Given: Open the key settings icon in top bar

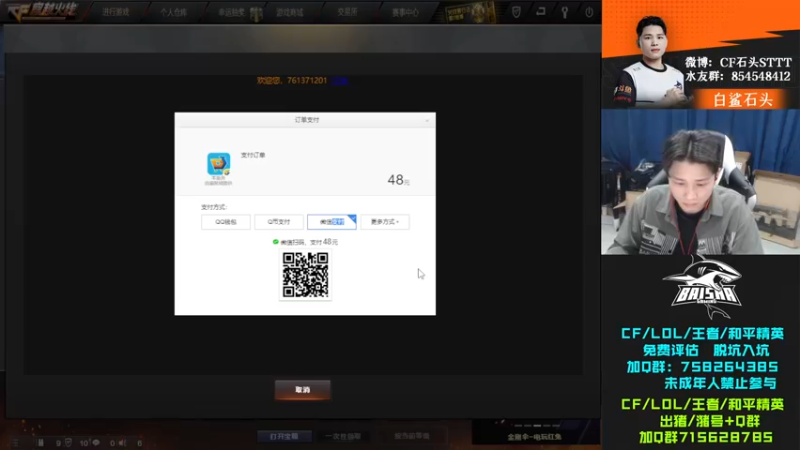Looking at the screenshot, I should click(x=564, y=12).
